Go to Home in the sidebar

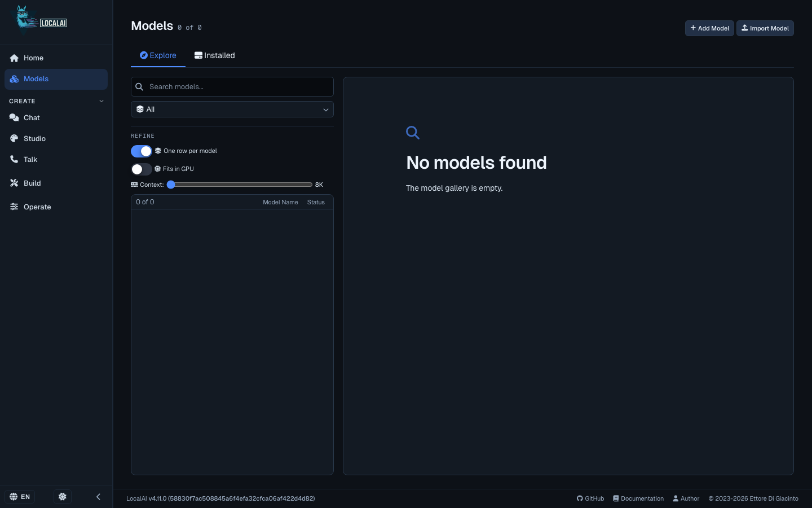tap(56, 58)
